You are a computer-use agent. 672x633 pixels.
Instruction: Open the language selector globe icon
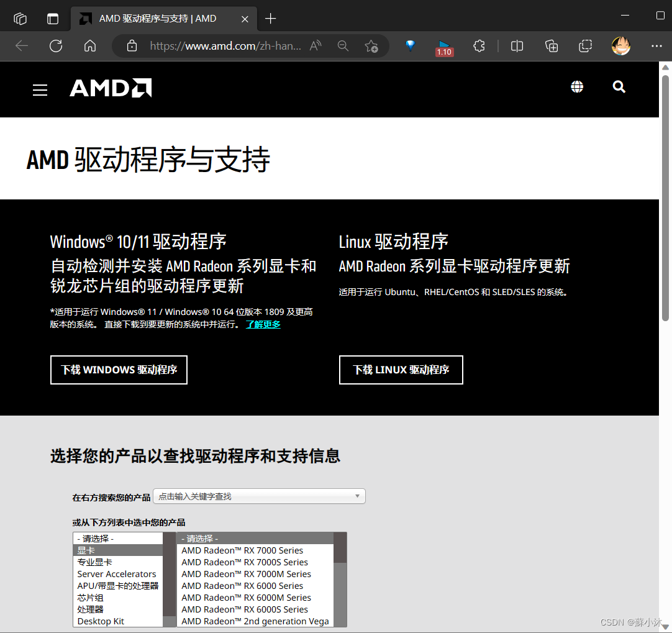tap(577, 87)
